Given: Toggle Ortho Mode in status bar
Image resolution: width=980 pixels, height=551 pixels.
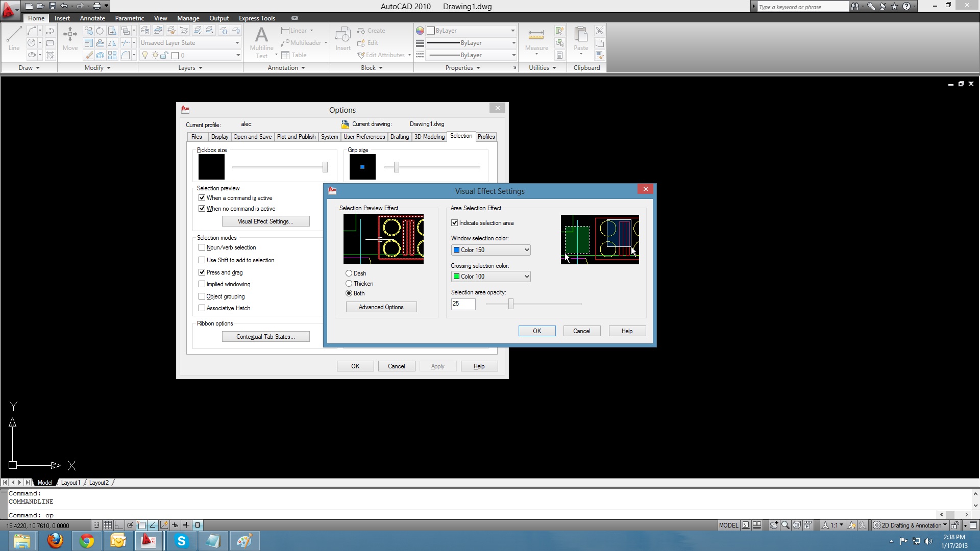Looking at the screenshot, I should [x=119, y=525].
